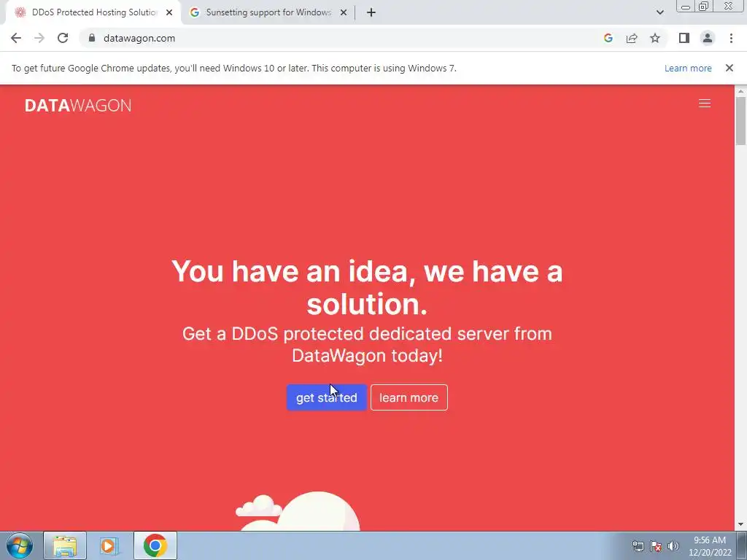Click the scrollbar down arrow
The width and height of the screenshot is (747, 560).
pyautogui.click(x=740, y=525)
